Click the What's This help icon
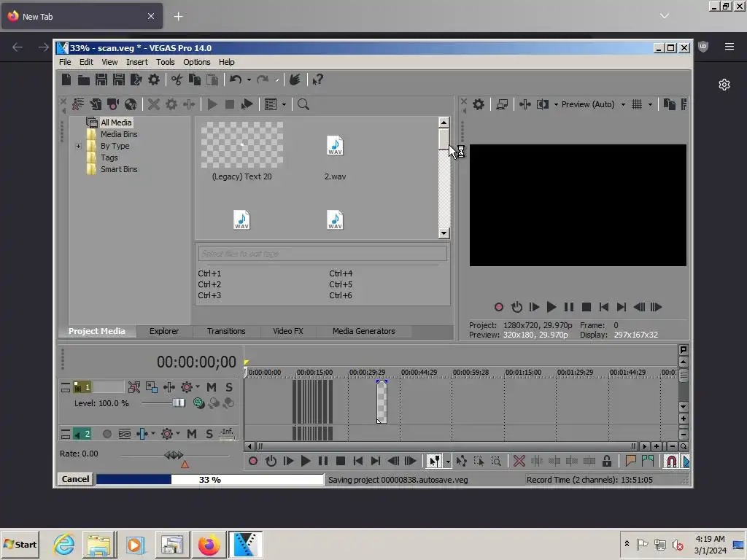The width and height of the screenshot is (747, 560). click(x=318, y=79)
